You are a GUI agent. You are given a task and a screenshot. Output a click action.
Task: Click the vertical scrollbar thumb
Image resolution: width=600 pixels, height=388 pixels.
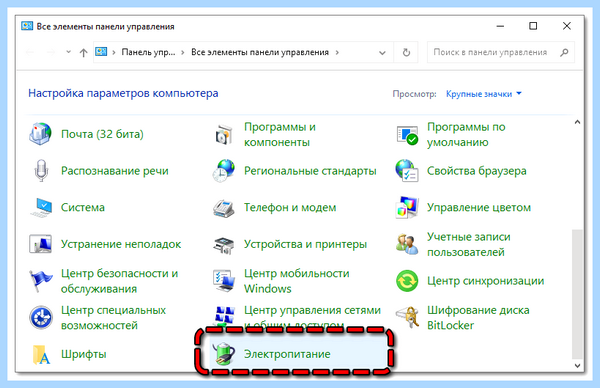coord(577,294)
